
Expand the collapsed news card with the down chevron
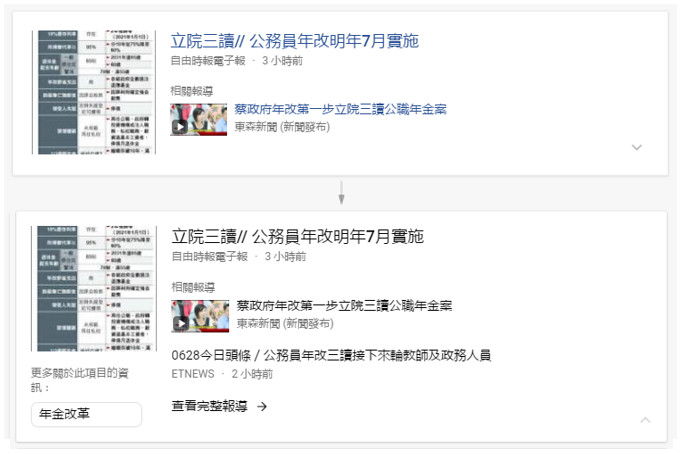pyautogui.click(x=637, y=147)
